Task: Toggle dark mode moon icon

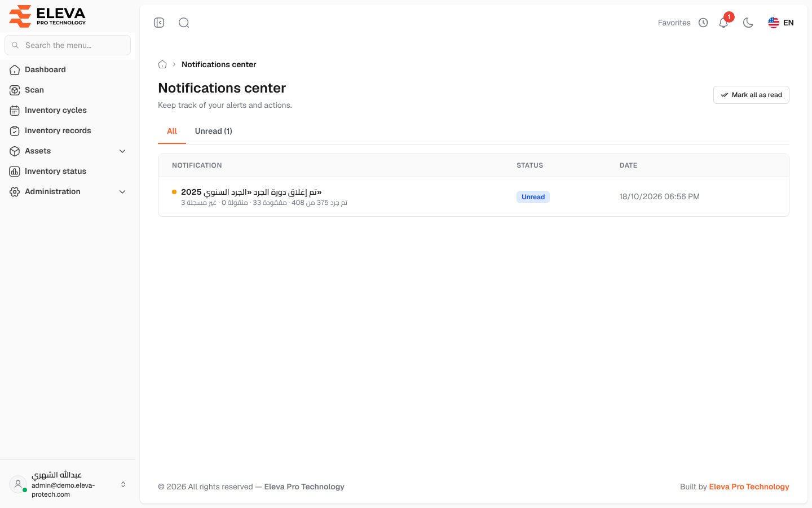Action: click(748, 23)
